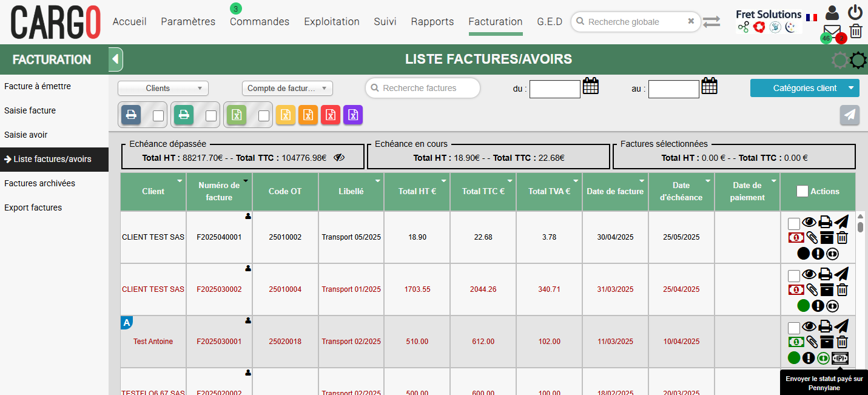
Task: Click exclamation alert icon for F2025030002
Action: tap(818, 306)
